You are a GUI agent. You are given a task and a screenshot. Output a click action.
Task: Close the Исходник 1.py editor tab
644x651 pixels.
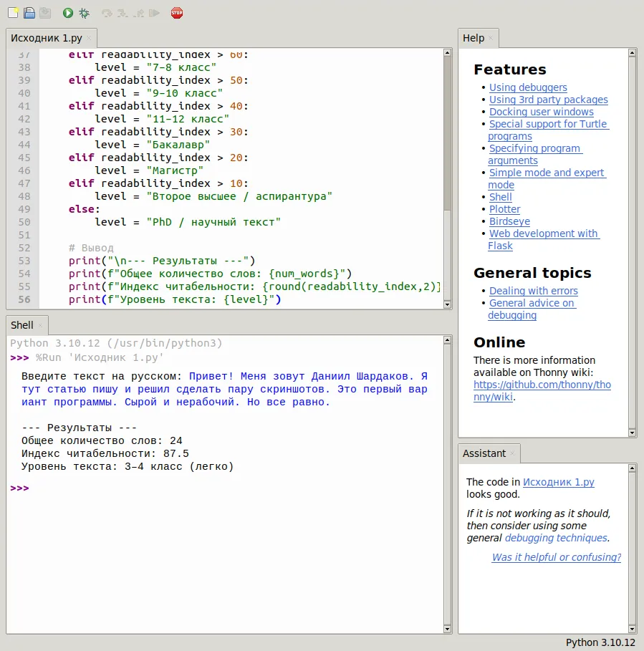click(x=89, y=38)
